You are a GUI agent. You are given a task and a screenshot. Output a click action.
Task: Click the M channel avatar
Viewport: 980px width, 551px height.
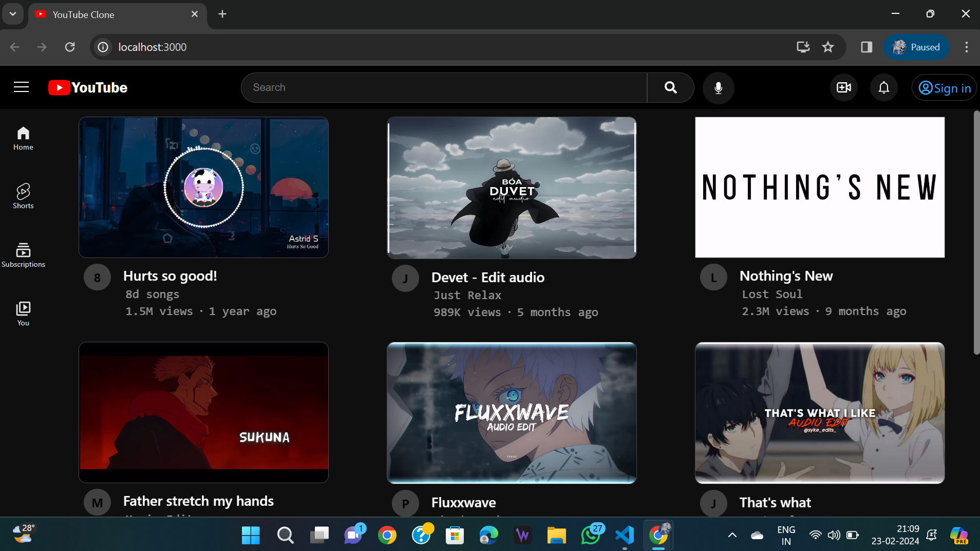97,503
